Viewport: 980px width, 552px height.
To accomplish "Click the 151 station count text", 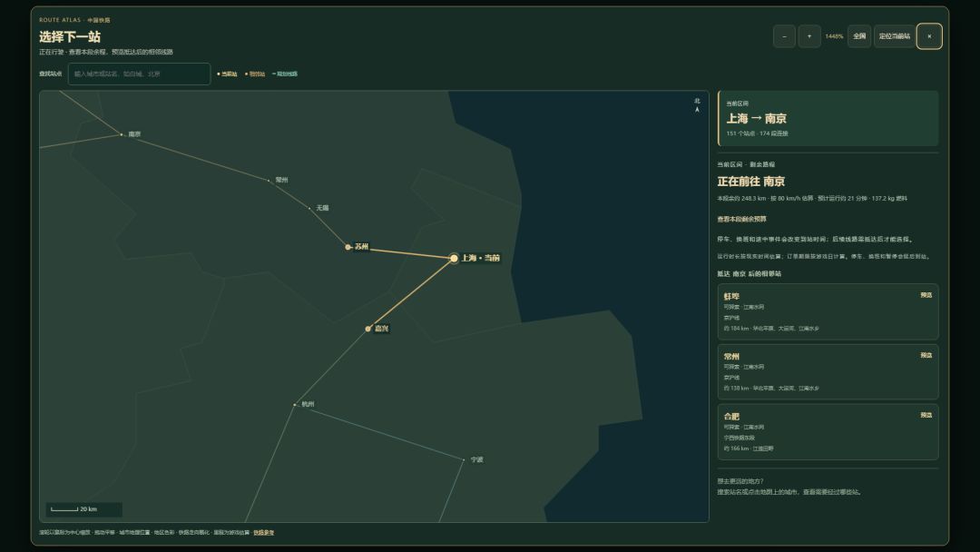I will (x=757, y=133).
